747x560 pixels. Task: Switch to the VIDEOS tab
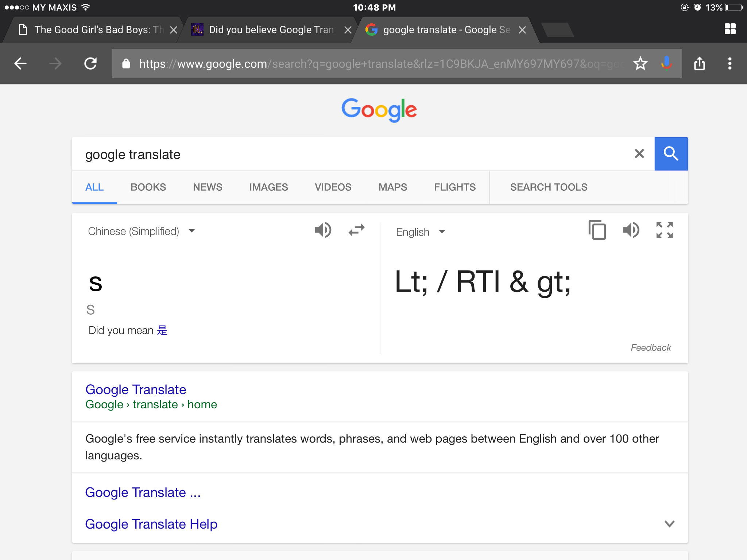coord(333,187)
